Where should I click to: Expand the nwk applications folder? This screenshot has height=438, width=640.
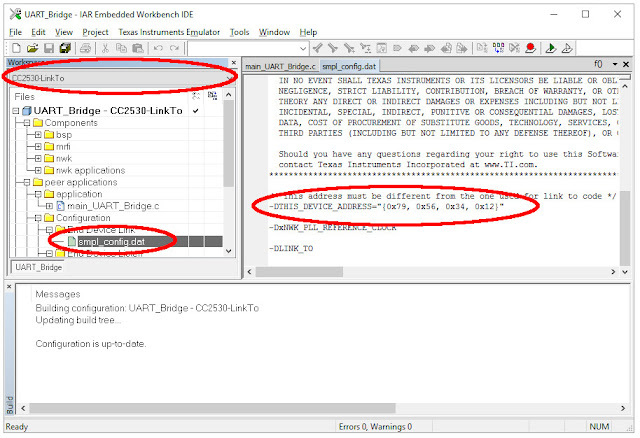click(38, 170)
